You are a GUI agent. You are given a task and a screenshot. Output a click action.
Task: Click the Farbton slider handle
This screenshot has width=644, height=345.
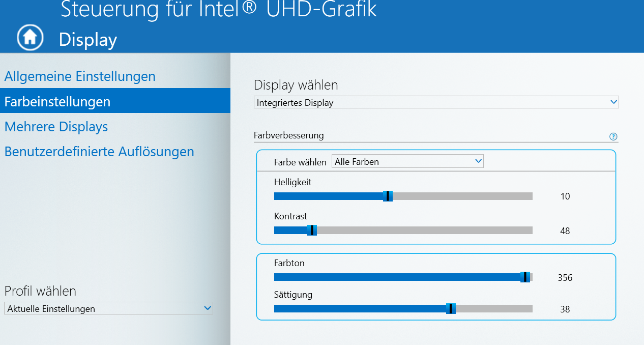tap(525, 277)
